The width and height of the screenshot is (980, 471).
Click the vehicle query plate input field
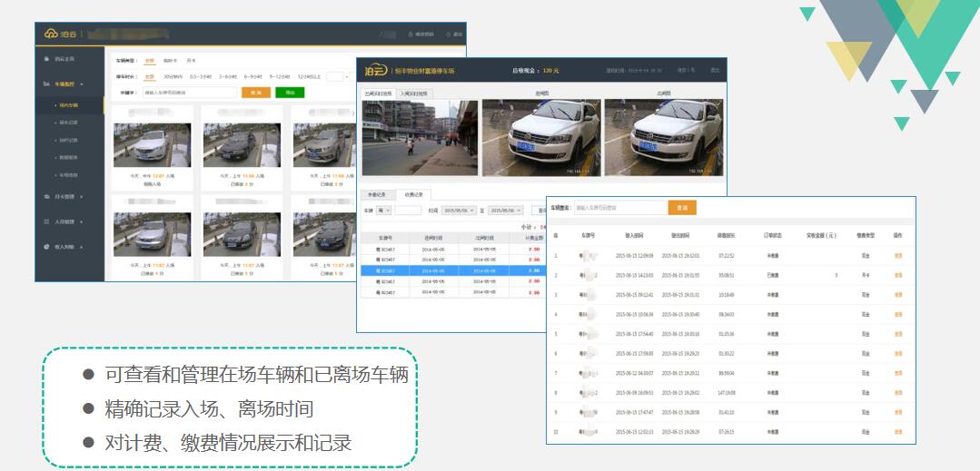coord(619,208)
